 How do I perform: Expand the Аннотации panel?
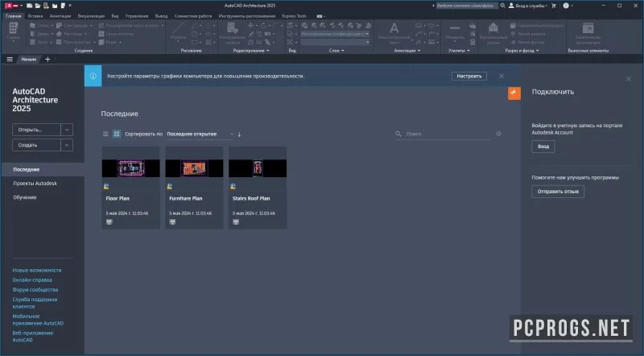[x=407, y=51]
